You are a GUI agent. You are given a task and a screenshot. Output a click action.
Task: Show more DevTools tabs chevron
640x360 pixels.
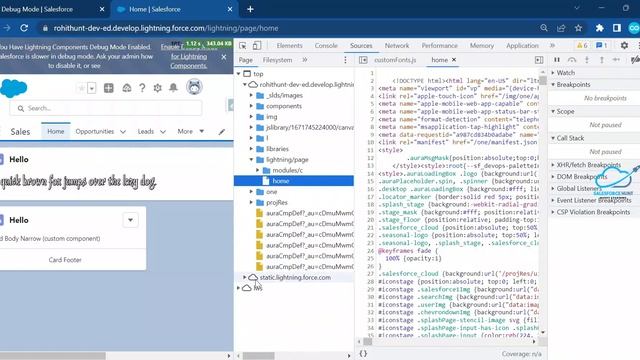coord(552,45)
